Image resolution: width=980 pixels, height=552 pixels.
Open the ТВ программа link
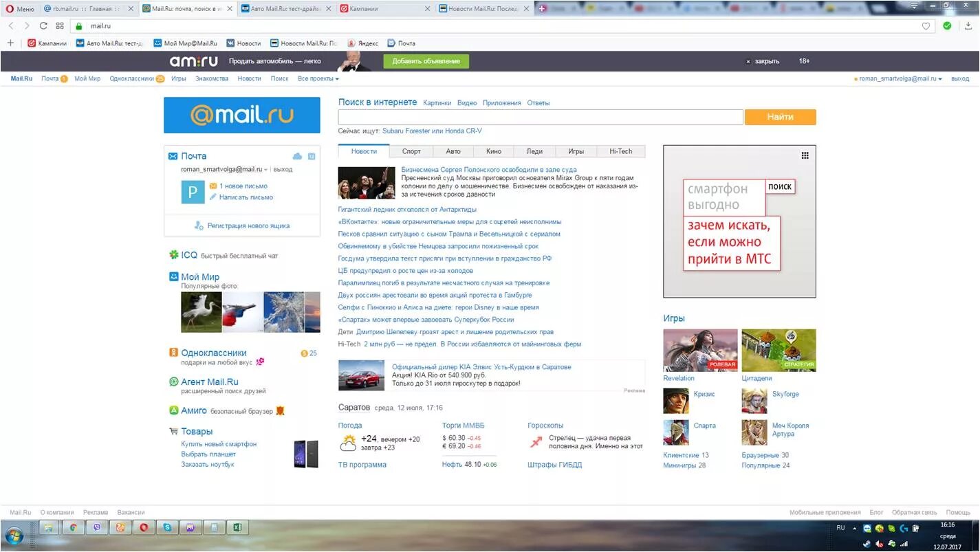[362, 465]
